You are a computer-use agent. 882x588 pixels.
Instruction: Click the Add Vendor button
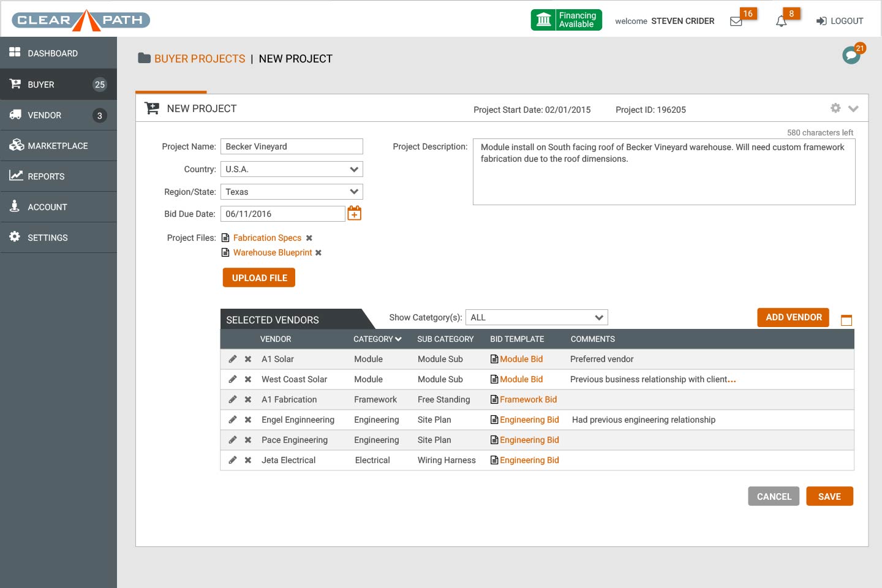coord(793,317)
